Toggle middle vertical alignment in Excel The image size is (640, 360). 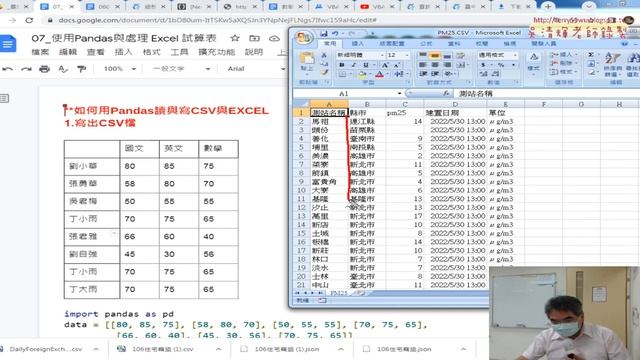click(435, 55)
